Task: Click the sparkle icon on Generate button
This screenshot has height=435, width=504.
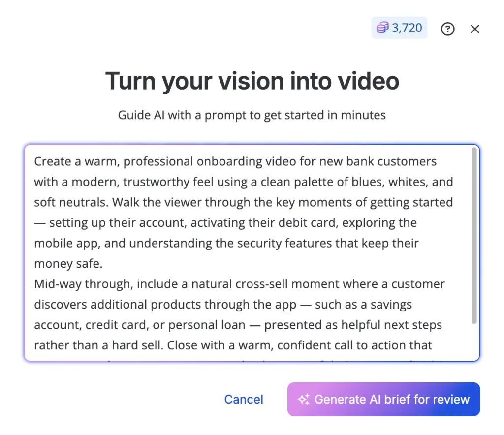Action: [x=303, y=400]
